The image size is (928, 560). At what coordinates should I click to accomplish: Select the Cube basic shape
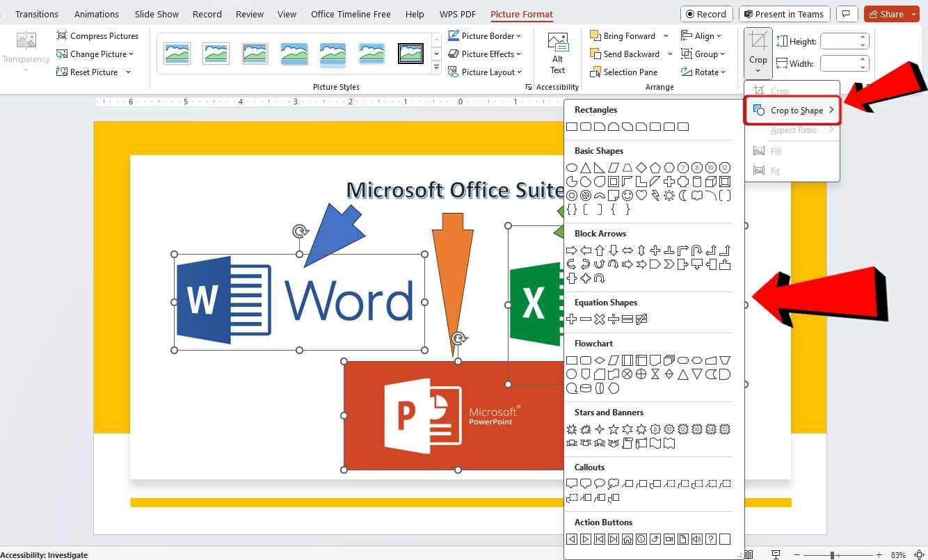[711, 182]
